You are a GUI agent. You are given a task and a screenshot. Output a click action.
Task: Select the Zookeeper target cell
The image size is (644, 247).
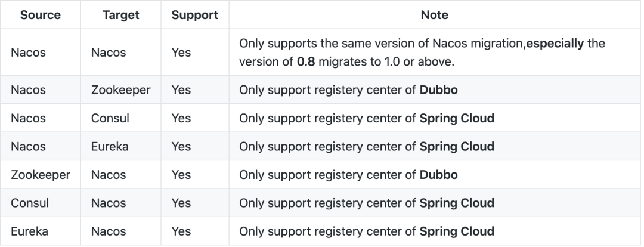click(x=120, y=90)
